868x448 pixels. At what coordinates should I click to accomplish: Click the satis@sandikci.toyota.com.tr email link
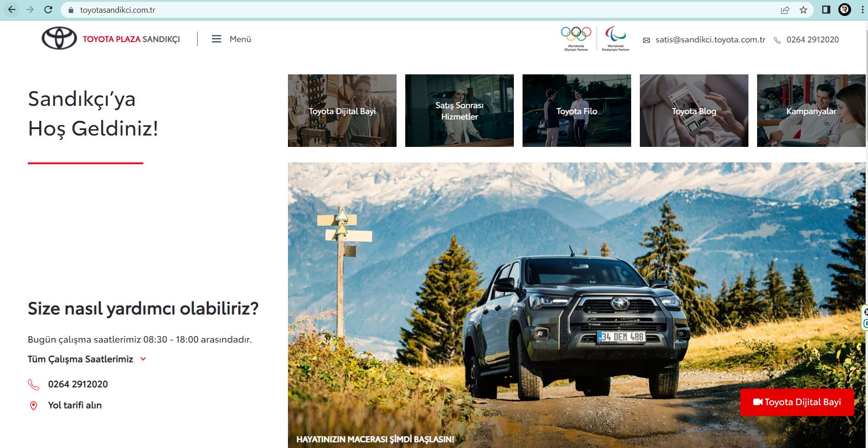point(710,40)
